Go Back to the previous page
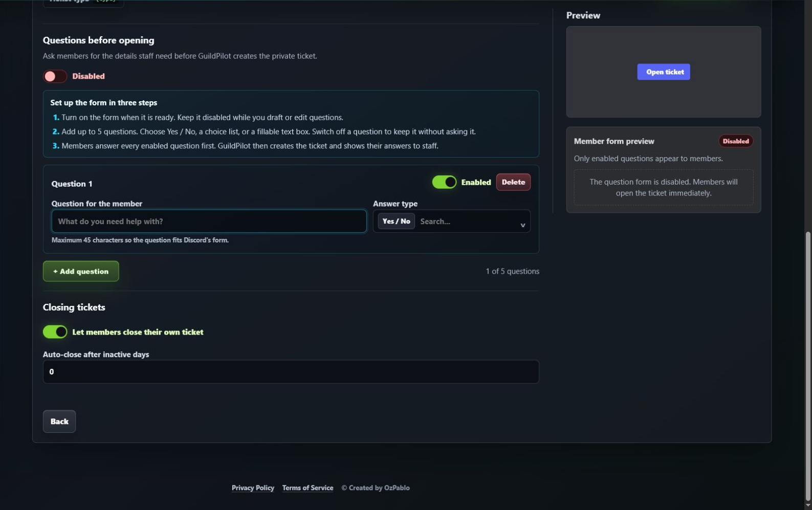The height and width of the screenshot is (510, 812). [x=59, y=422]
